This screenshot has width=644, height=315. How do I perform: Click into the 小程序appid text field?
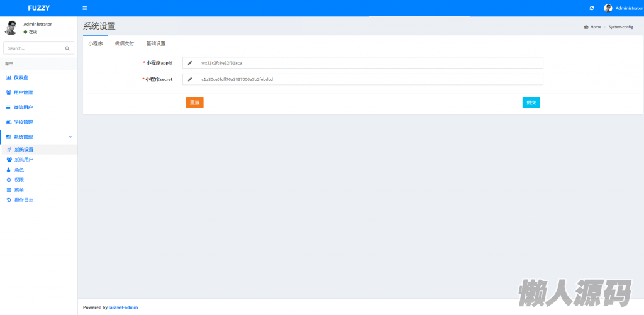point(370,63)
